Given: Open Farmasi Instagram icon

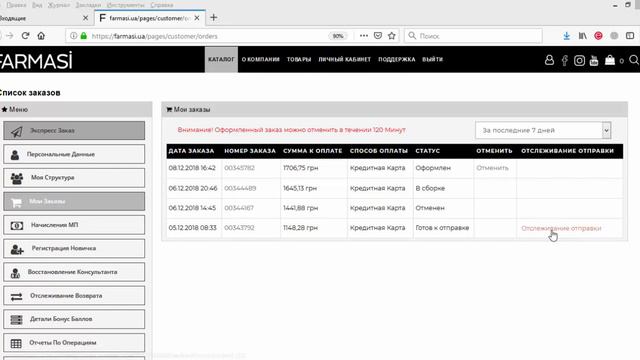Looking at the screenshot, I should [x=579, y=60].
